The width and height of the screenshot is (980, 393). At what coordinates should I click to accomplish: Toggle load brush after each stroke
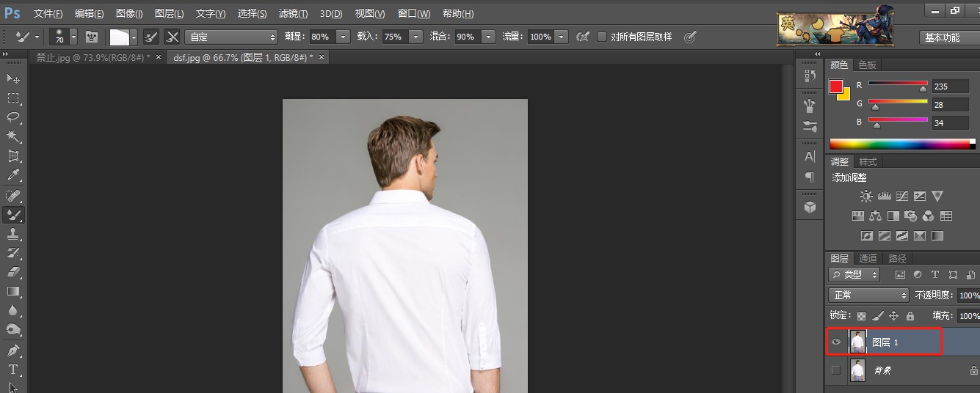pos(150,37)
